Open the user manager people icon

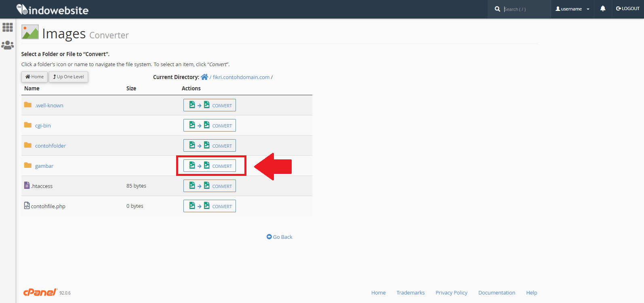coord(8,45)
